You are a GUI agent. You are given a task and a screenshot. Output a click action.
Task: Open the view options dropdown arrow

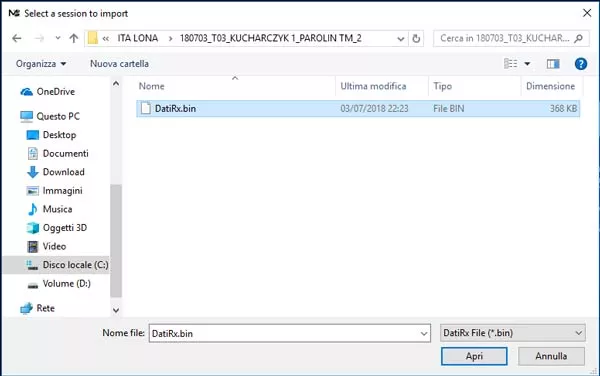coord(527,64)
